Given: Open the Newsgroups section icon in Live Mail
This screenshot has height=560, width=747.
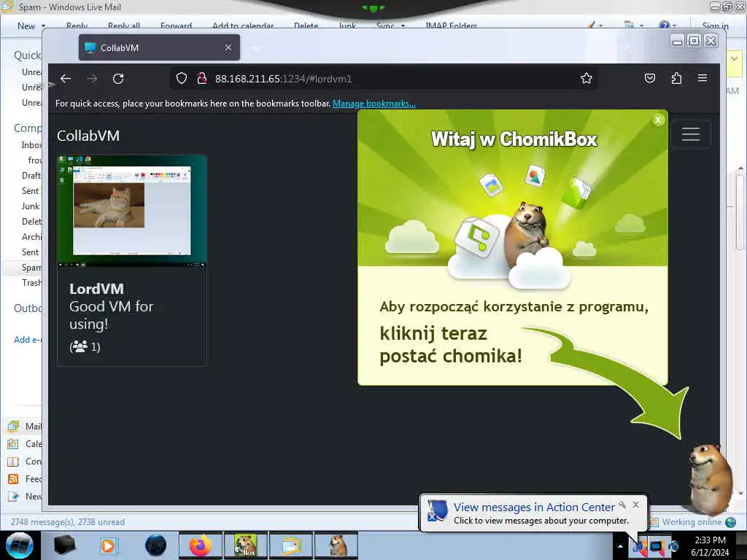Looking at the screenshot, I should 13,497.
